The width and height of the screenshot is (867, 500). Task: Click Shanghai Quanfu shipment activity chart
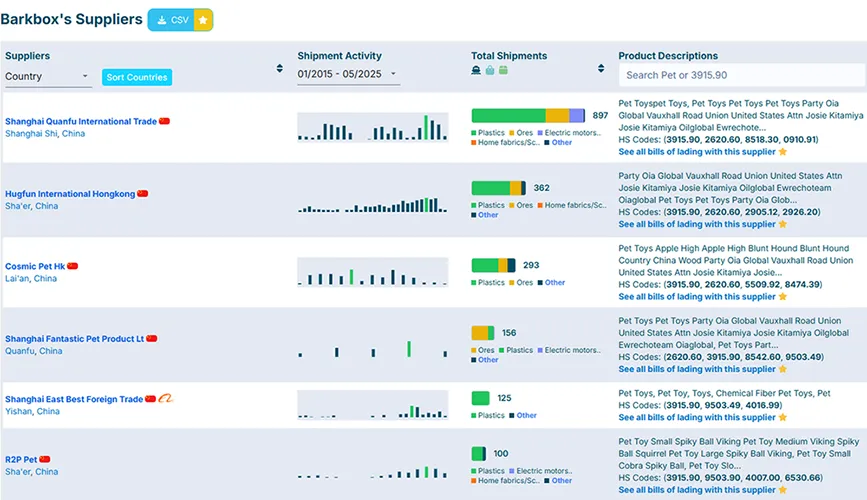tap(373, 128)
